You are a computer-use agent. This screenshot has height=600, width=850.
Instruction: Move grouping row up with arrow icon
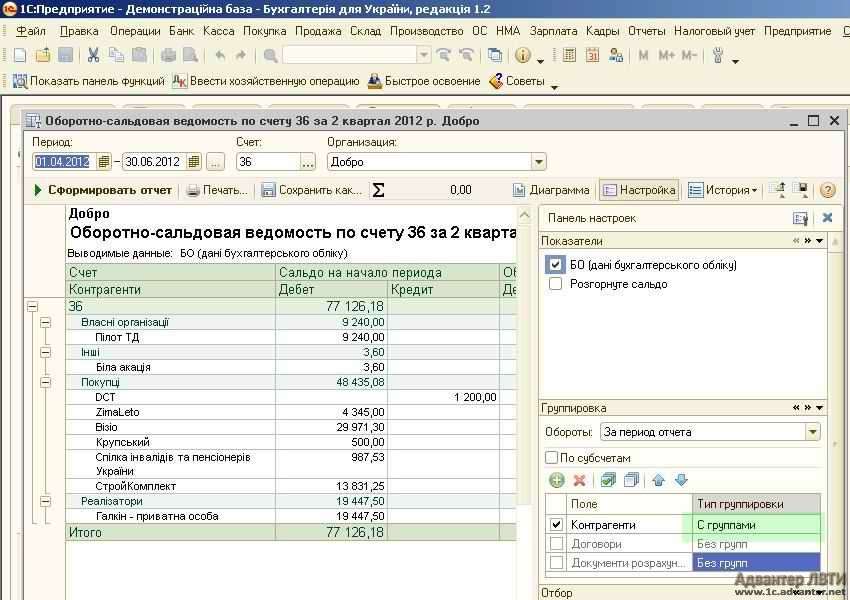click(x=658, y=480)
